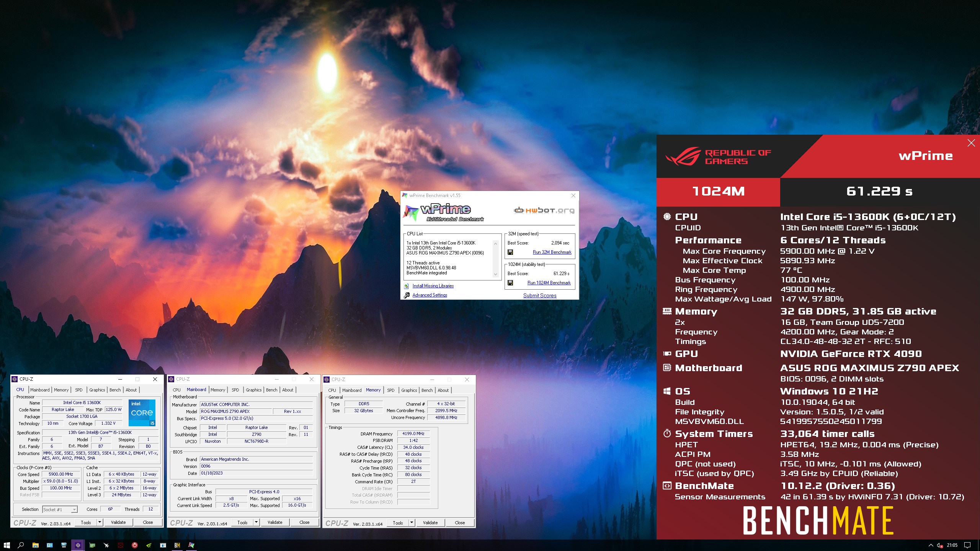Click the red crossed-box taskbar icon
This screenshot has height=551, width=980.
[x=120, y=545]
